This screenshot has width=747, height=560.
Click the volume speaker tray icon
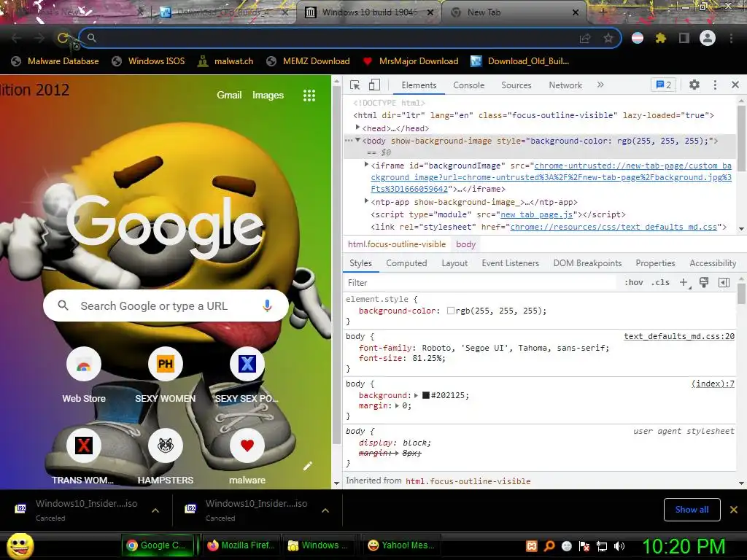pyautogui.click(x=619, y=546)
